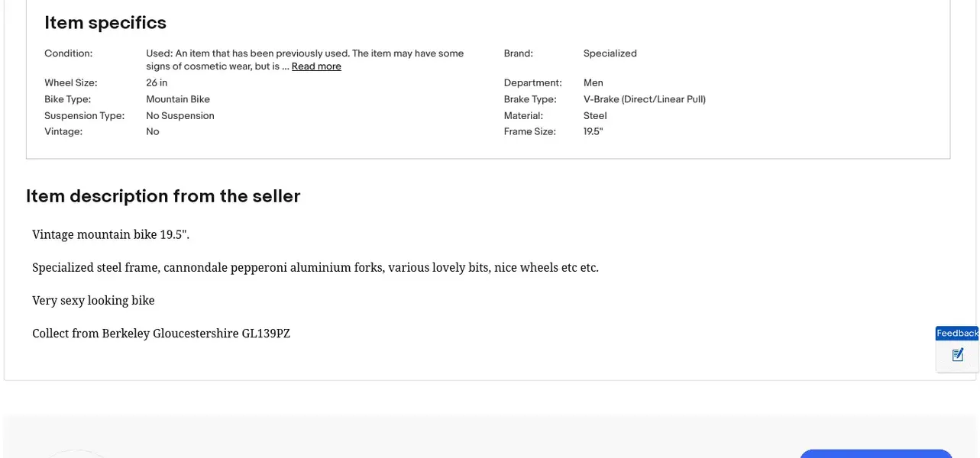Click the Very sexy looking bike line
The image size is (980, 458).
93,301
